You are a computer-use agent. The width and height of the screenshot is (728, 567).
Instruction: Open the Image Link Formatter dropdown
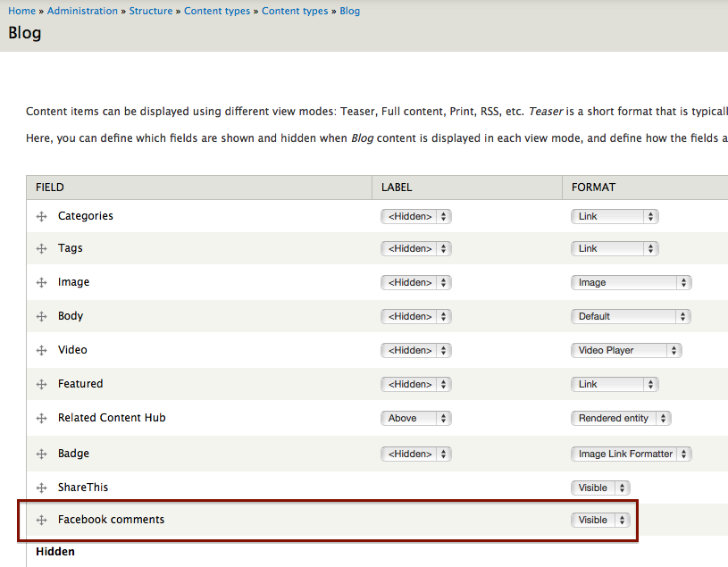tap(631, 454)
